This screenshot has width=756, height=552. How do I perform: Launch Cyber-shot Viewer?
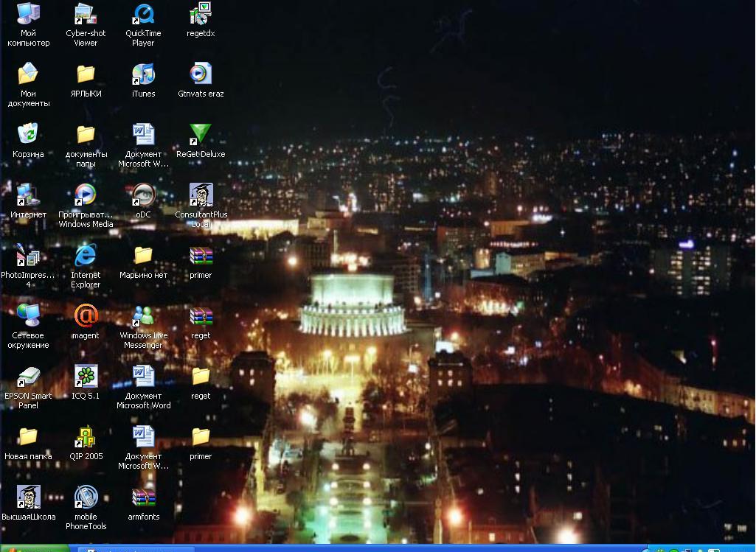pos(86,15)
